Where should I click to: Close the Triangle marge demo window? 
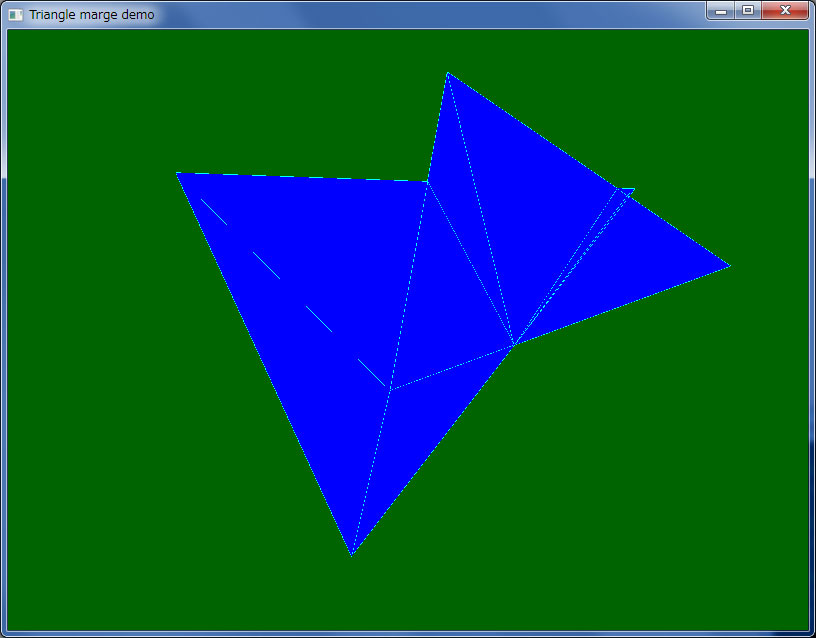pos(785,11)
